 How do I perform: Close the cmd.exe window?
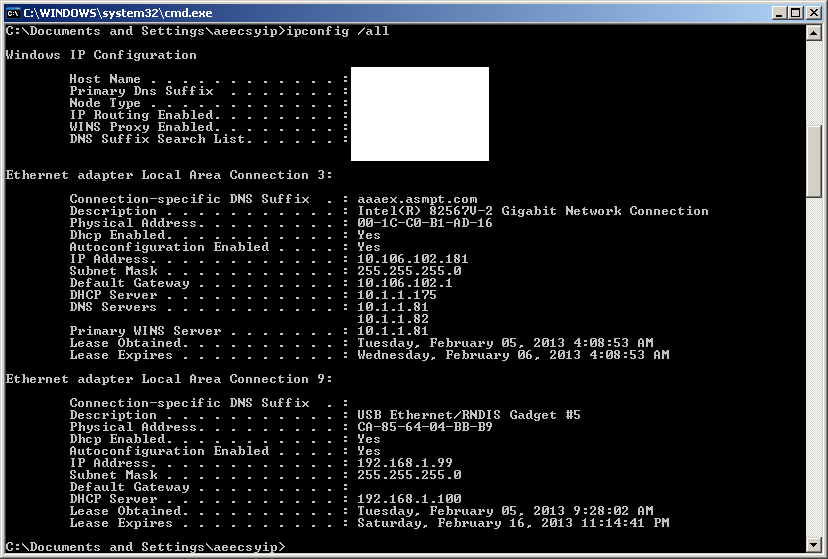pyautogui.click(x=814, y=13)
